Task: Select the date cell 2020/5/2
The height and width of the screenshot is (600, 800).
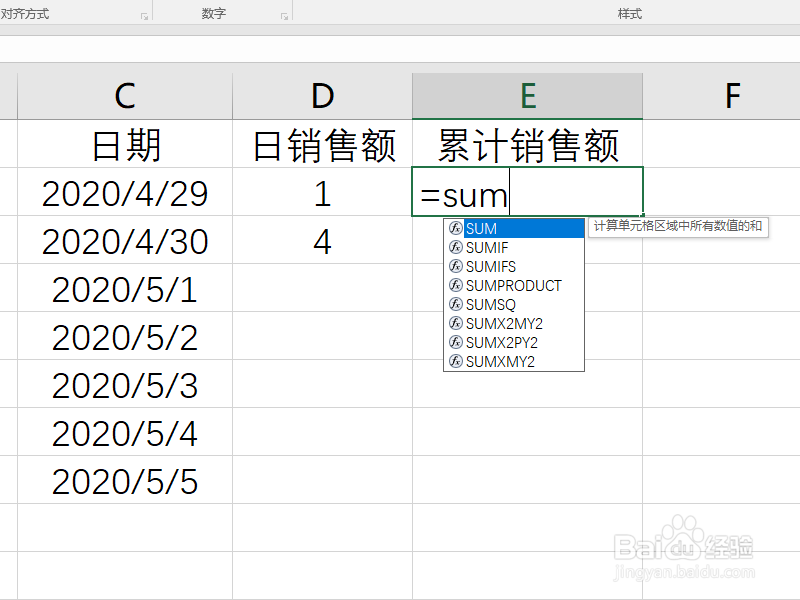Action: pos(125,336)
